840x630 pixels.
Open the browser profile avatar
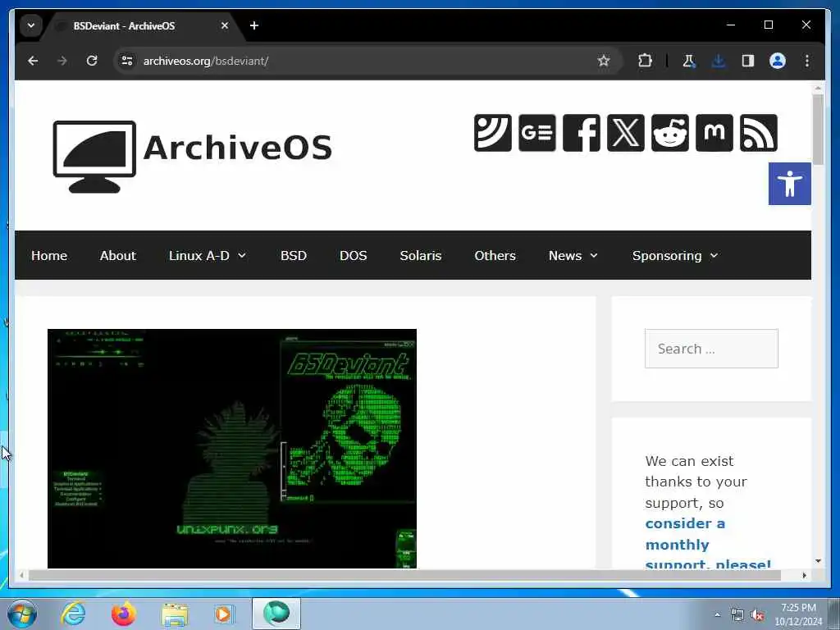778,61
